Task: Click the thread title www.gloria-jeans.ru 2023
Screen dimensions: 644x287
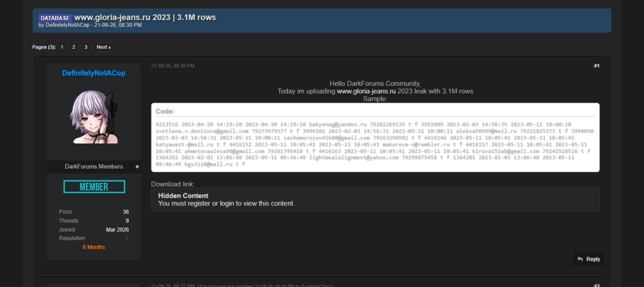Action: click(x=145, y=17)
